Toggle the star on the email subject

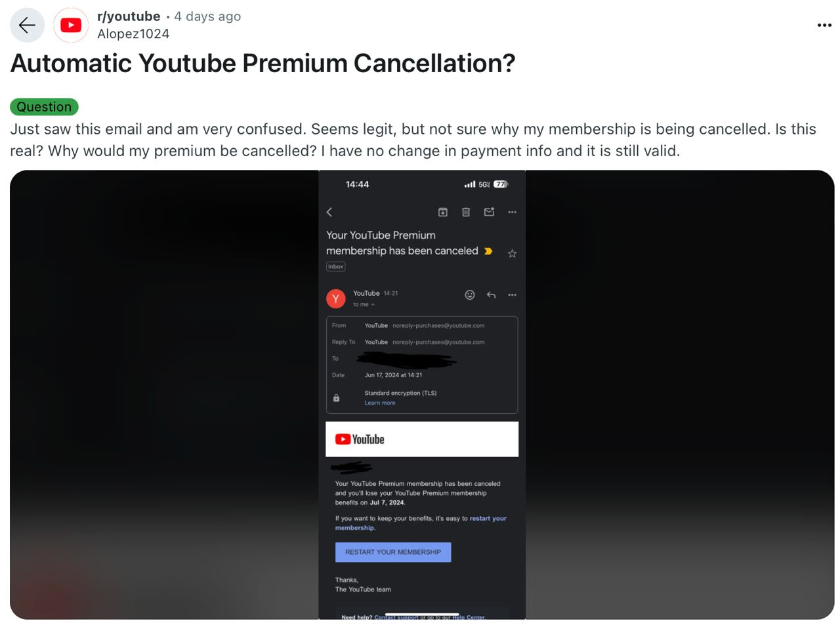tap(513, 253)
